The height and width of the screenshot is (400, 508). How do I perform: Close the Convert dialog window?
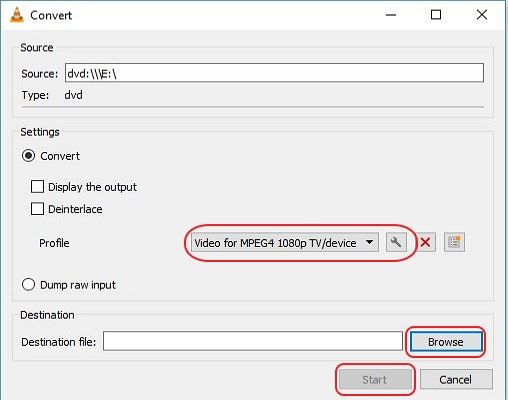482,15
